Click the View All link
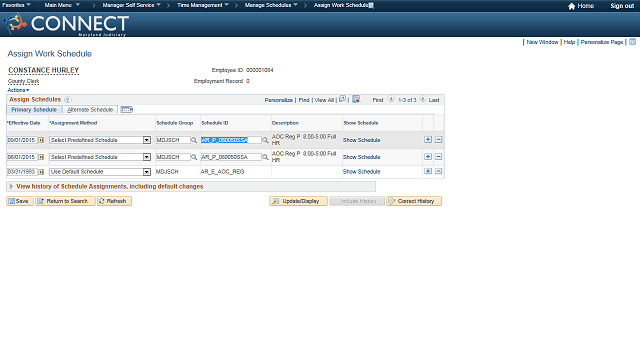Image resolution: width=640 pixels, height=360 pixels. click(324, 100)
